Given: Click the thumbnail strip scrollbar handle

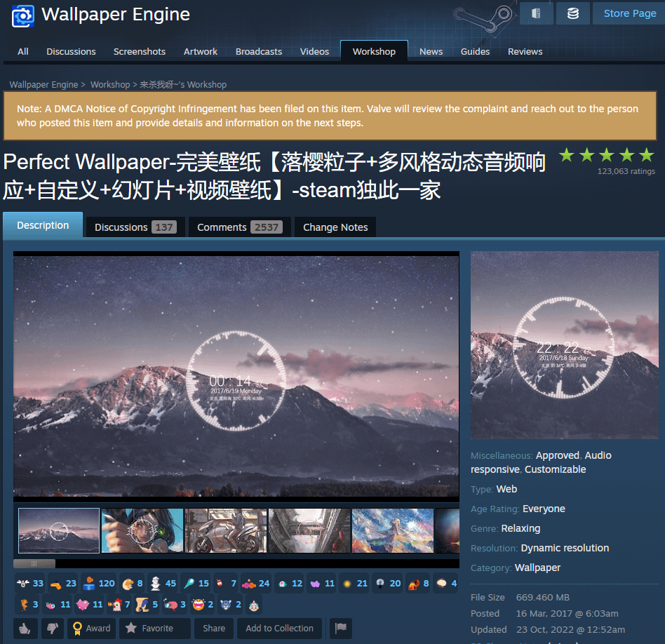Looking at the screenshot, I should click(34, 563).
